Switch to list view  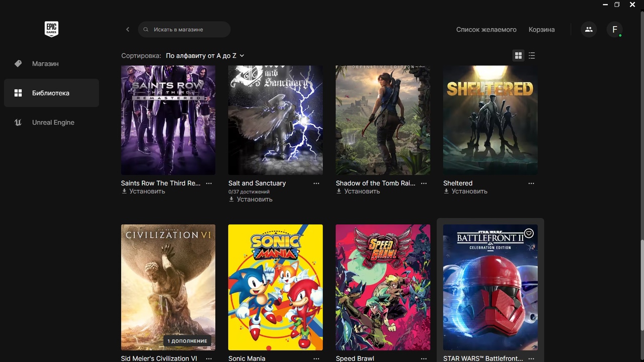tap(532, 55)
